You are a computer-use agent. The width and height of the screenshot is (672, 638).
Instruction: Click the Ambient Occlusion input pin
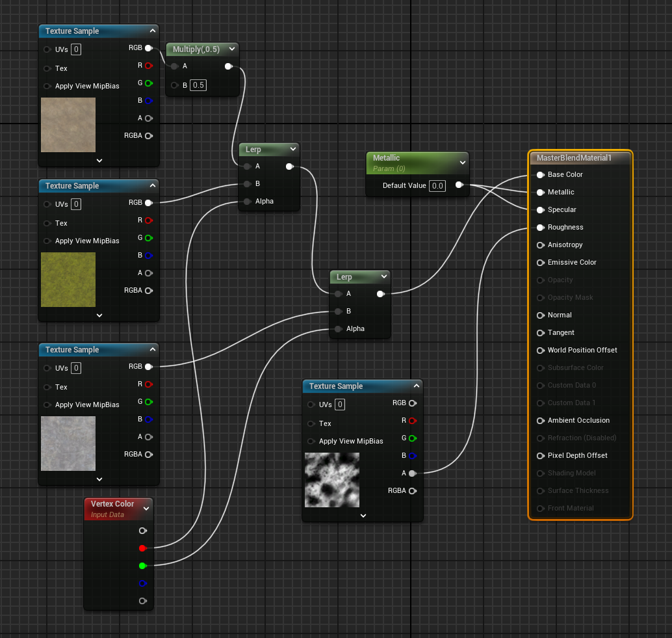pos(540,421)
